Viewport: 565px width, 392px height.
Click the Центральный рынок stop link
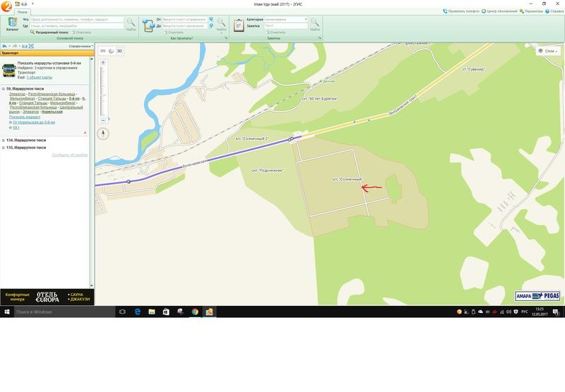coord(47,109)
